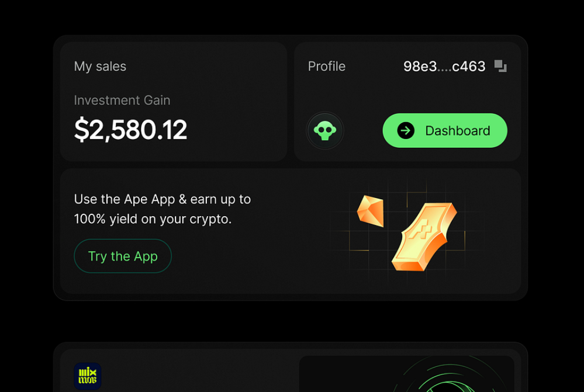Click the copy address icon next to the wallet
Image resolution: width=584 pixels, height=392 pixels.
[x=500, y=67]
